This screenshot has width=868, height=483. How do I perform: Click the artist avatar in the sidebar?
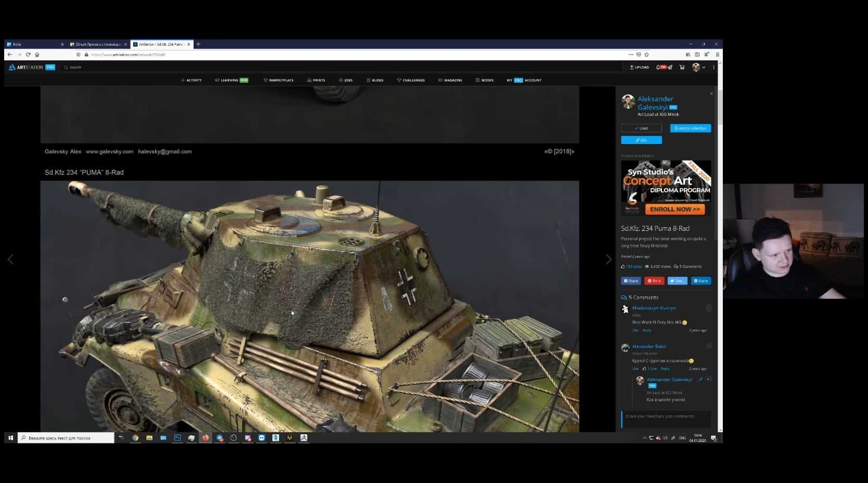click(628, 101)
